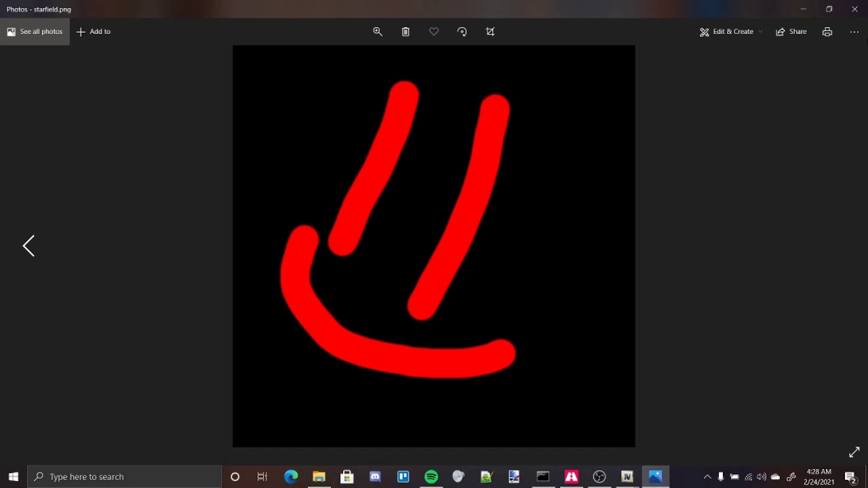Image resolution: width=868 pixels, height=488 pixels.
Task: Open OBS Studio from taskbar
Action: (599, 476)
